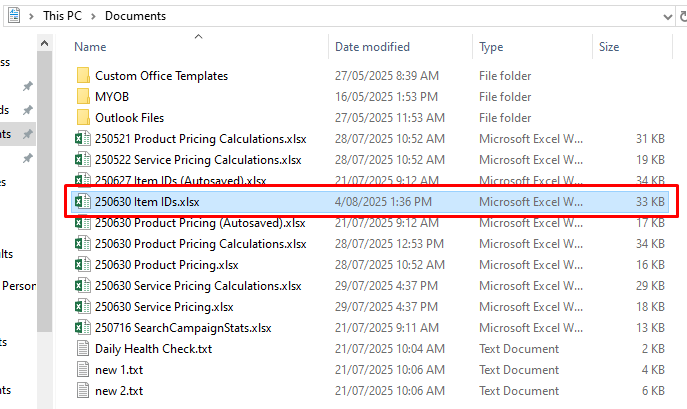Viewport: 687px width, 409px height.
Task: Click the navigation pane scrollbar up arrow
Action: [44, 43]
